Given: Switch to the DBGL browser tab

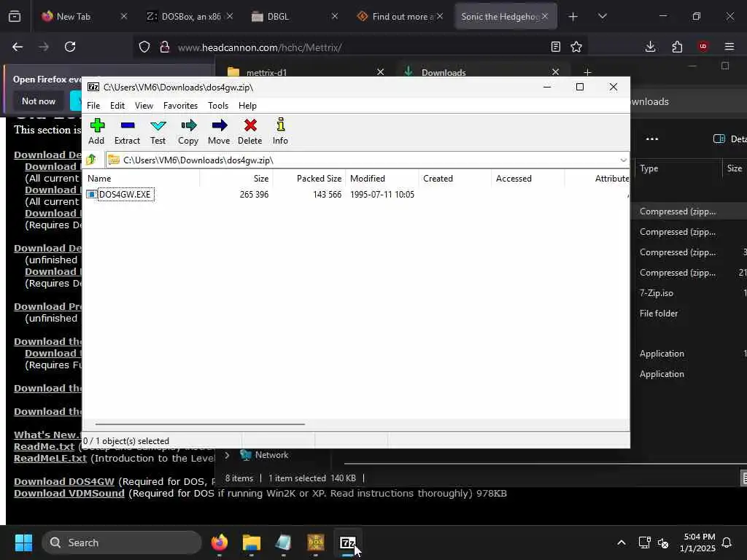Looking at the screenshot, I should click(295, 16).
